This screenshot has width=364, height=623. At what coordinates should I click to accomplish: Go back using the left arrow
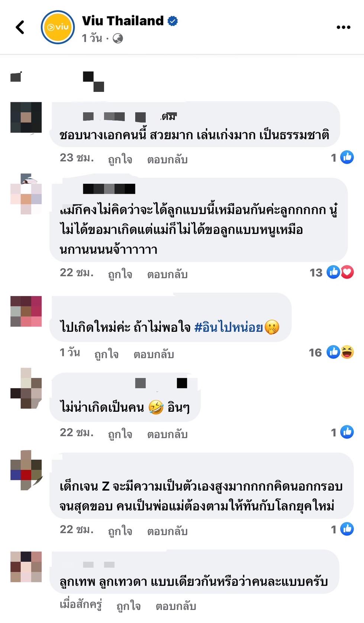click(x=20, y=27)
